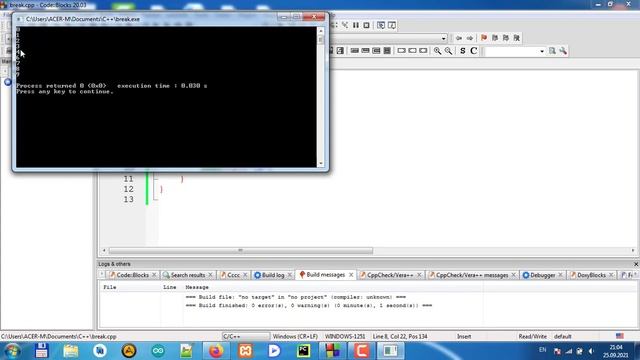The height and width of the screenshot is (360, 640).
Task: Click the zoom in magnifier icon
Action: point(437,51)
